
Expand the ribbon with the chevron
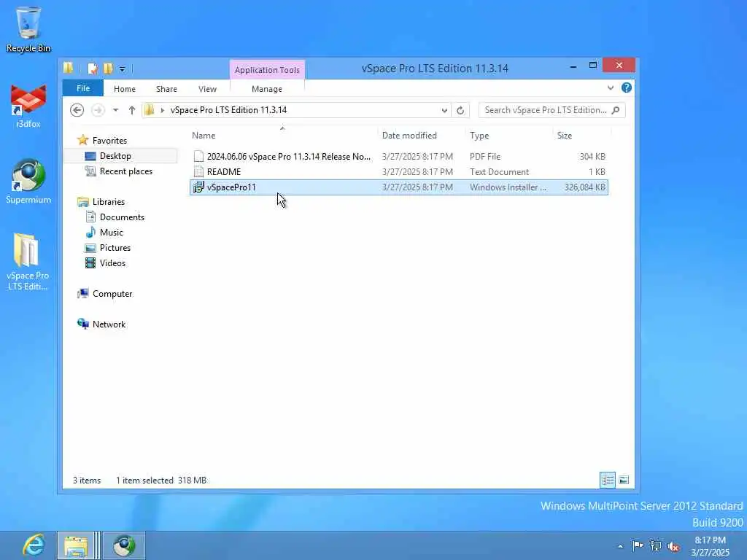pyautogui.click(x=611, y=87)
